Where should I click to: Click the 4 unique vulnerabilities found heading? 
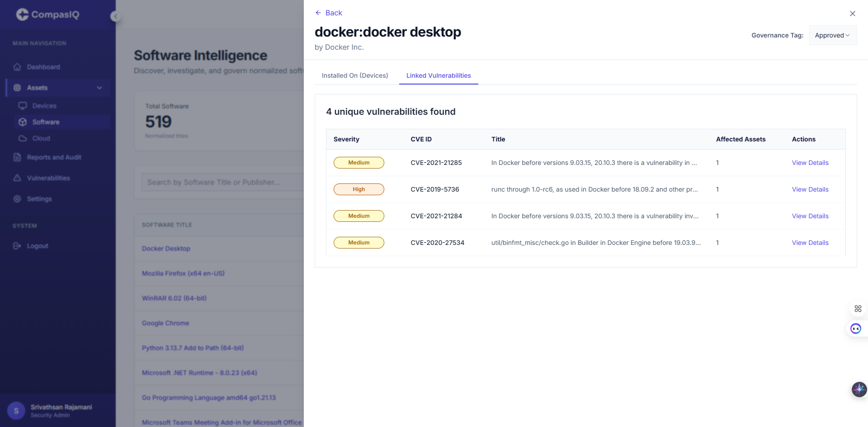click(x=391, y=112)
